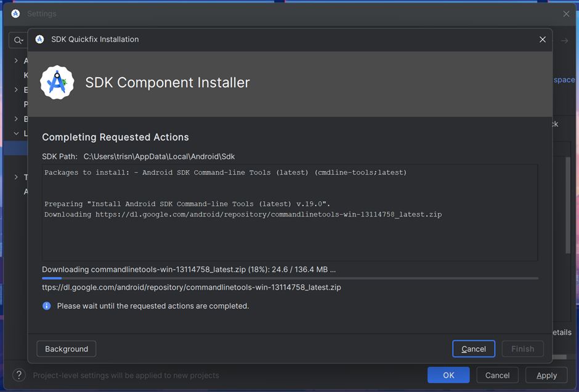Click the vertical scrollbar in the Settings window

pyautogui.click(x=568, y=205)
